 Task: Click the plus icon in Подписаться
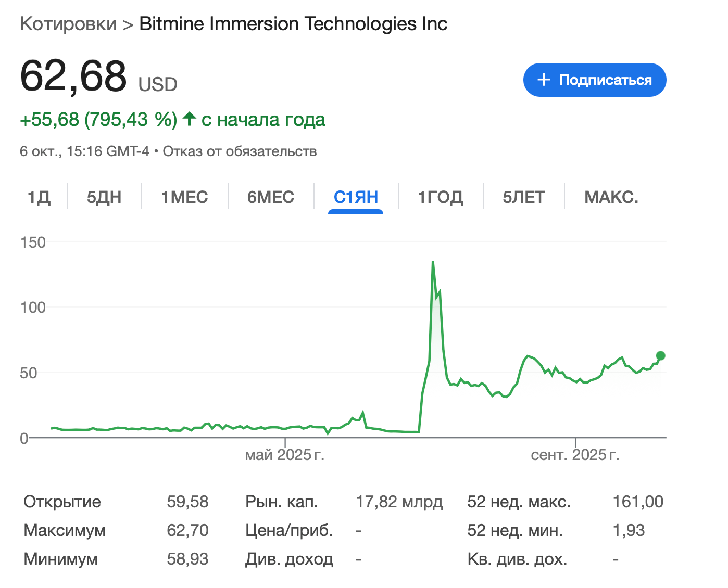tap(544, 80)
